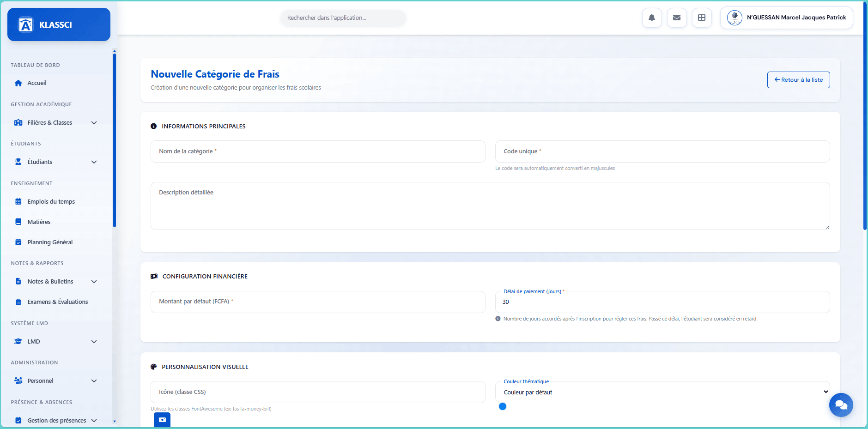Open the Couleur thématique dropdown
The width and height of the screenshot is (868, 429).
(662, 392)
